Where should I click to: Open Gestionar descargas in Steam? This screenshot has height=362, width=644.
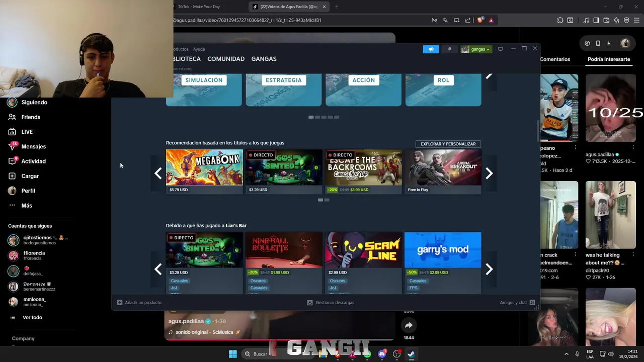[x=331, y=303]
